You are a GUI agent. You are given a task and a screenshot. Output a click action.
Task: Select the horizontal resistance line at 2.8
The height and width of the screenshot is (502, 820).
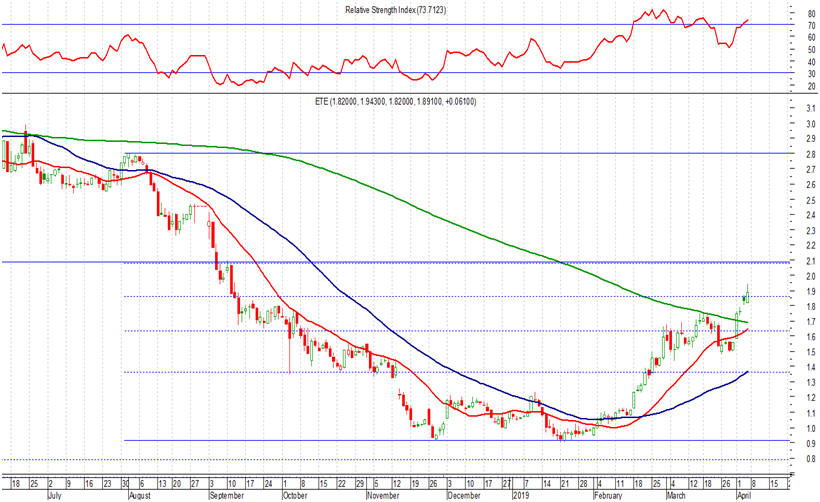455,153
